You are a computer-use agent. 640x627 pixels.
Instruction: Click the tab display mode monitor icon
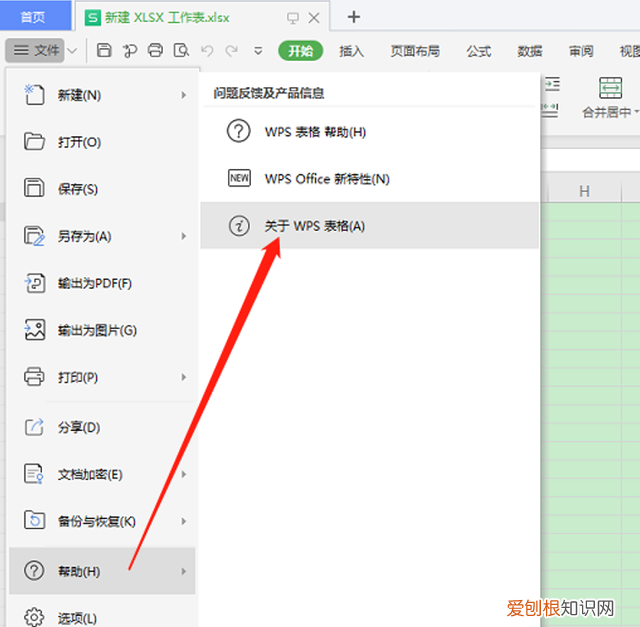point(293,18)
